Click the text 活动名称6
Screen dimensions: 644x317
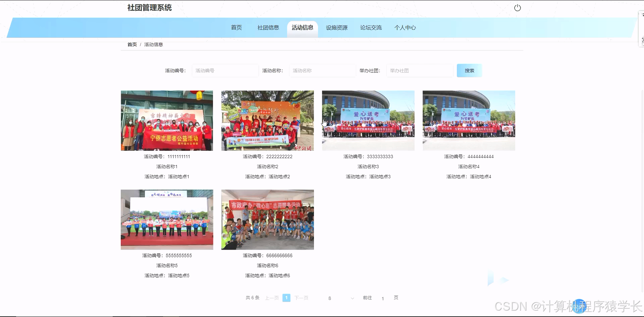[268, 265]
